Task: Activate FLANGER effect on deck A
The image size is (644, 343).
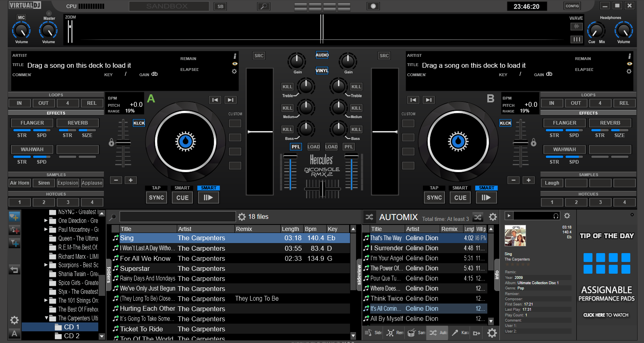Action: click(x=32, y=123)
